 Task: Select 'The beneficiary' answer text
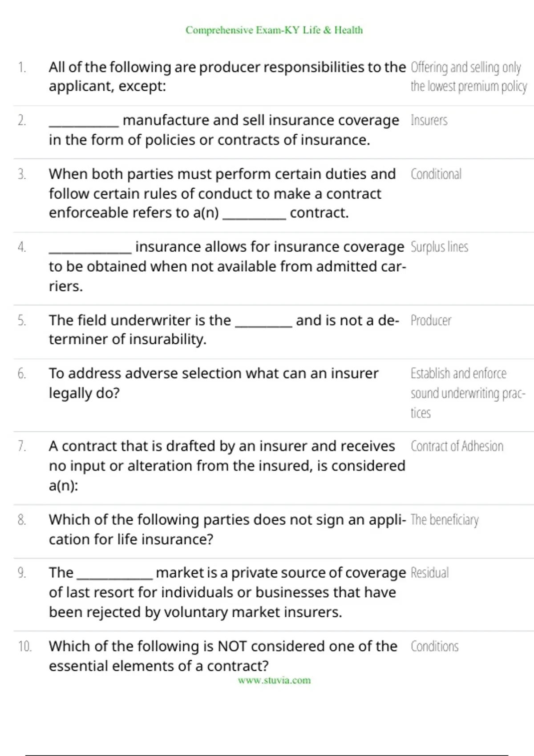[445, 520]
